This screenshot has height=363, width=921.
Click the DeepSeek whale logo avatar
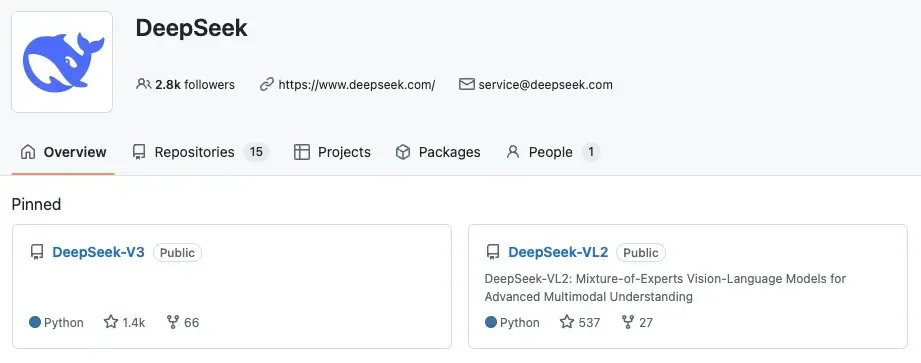click(62, 62)
